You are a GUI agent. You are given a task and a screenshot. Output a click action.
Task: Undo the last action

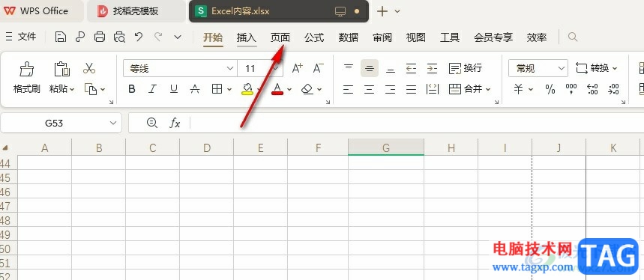click(139, 37)
